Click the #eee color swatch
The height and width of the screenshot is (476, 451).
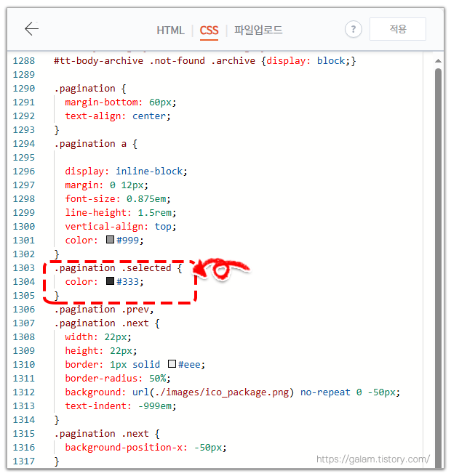pyautogui.click(x=172, y=363)
